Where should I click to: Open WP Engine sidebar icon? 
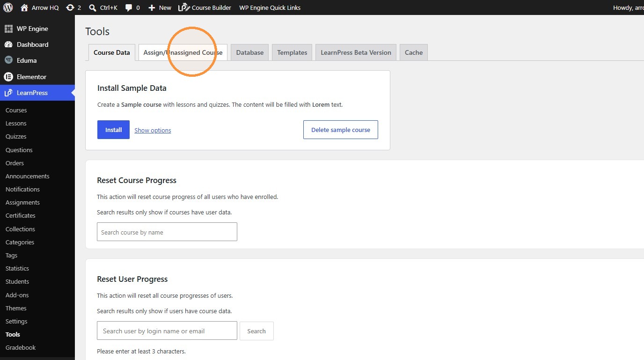tap(8, 29)
